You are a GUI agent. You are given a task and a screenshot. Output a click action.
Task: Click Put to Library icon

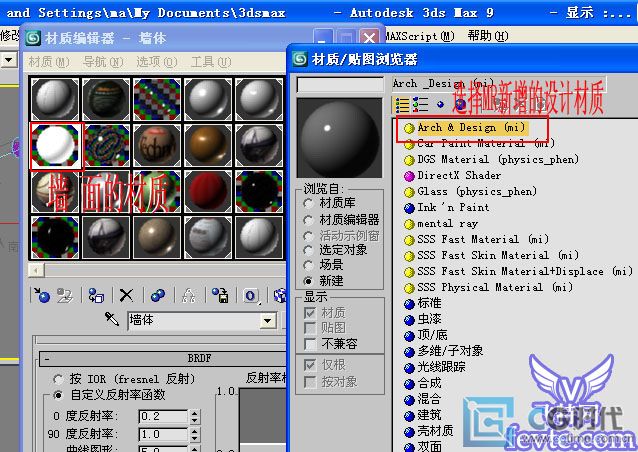coord(220,295)
